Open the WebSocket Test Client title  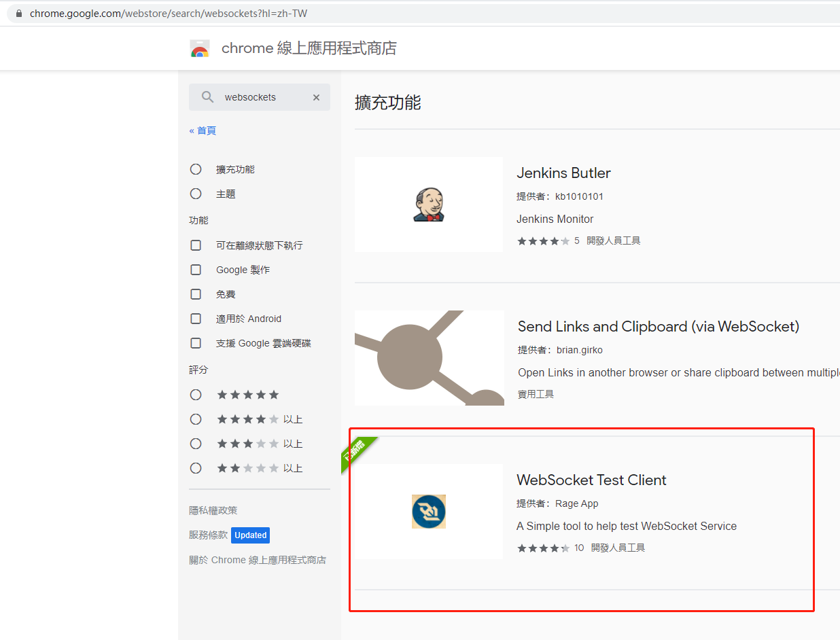coord(591,480)
